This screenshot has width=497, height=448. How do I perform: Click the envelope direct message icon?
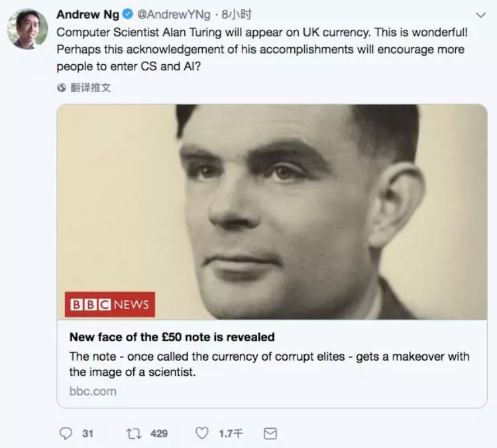(x=270, y=433)
